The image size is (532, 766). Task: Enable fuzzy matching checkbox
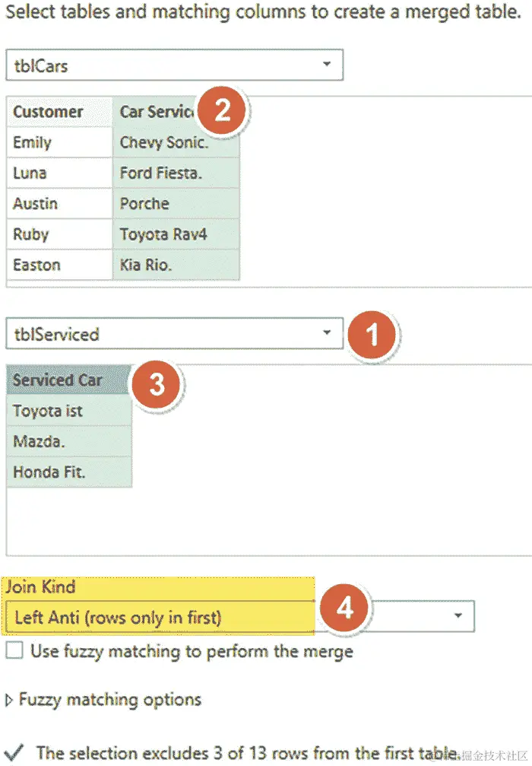[x=14, y=650]
